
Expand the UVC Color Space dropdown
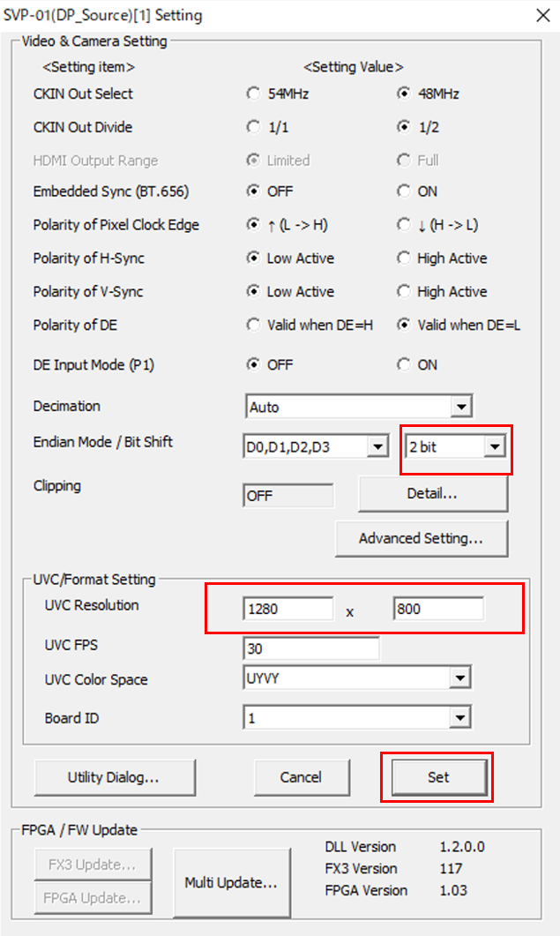pyautogui.click(x=459, y=678)
